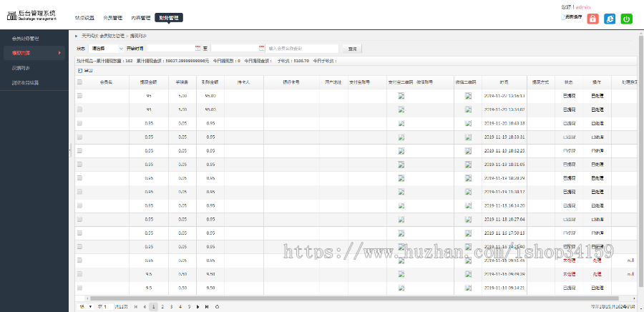This screenshot has width=644, height=312.
Task: Check the row dated 2019-11-16 09:14:21
Action: 79,288
